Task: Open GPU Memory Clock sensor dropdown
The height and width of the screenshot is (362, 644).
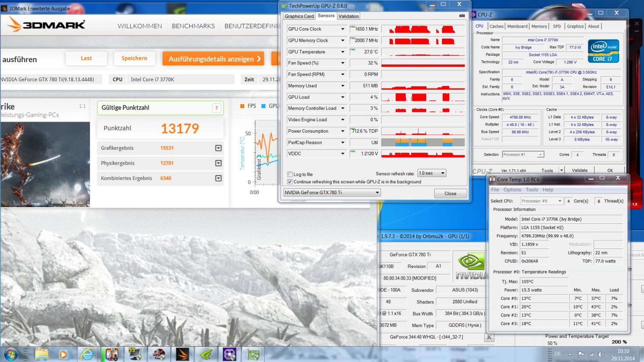Action: point(342,40)
